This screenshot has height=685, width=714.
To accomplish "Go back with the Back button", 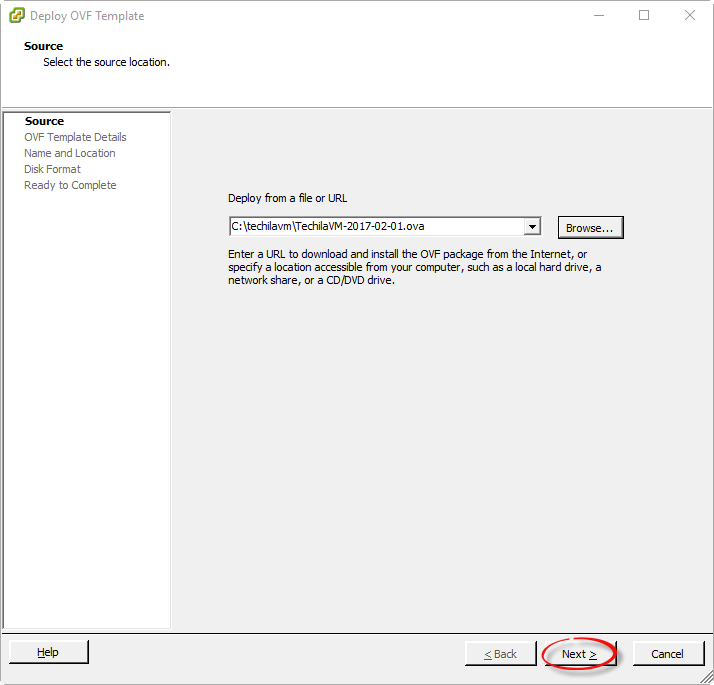I will [x=500, y=654].
